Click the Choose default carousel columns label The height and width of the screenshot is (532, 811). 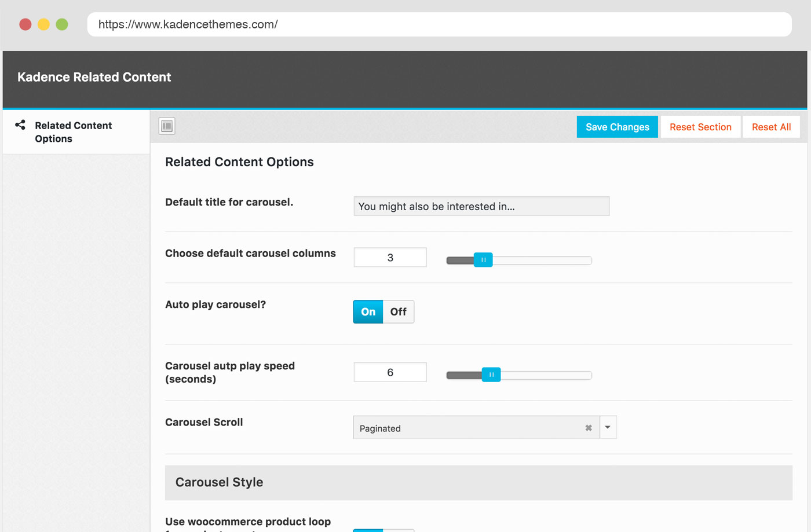coord(250,254)
